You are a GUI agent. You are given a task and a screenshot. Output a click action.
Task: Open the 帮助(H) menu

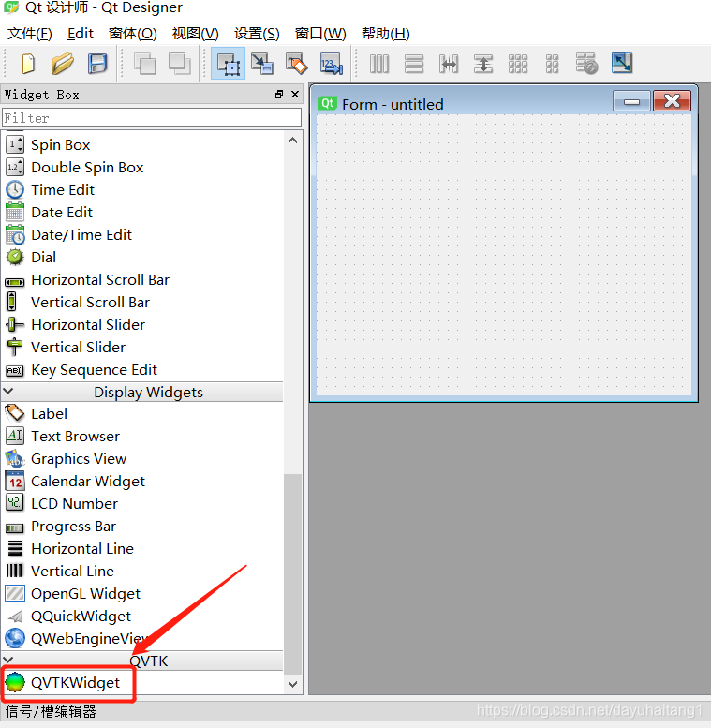386,34
